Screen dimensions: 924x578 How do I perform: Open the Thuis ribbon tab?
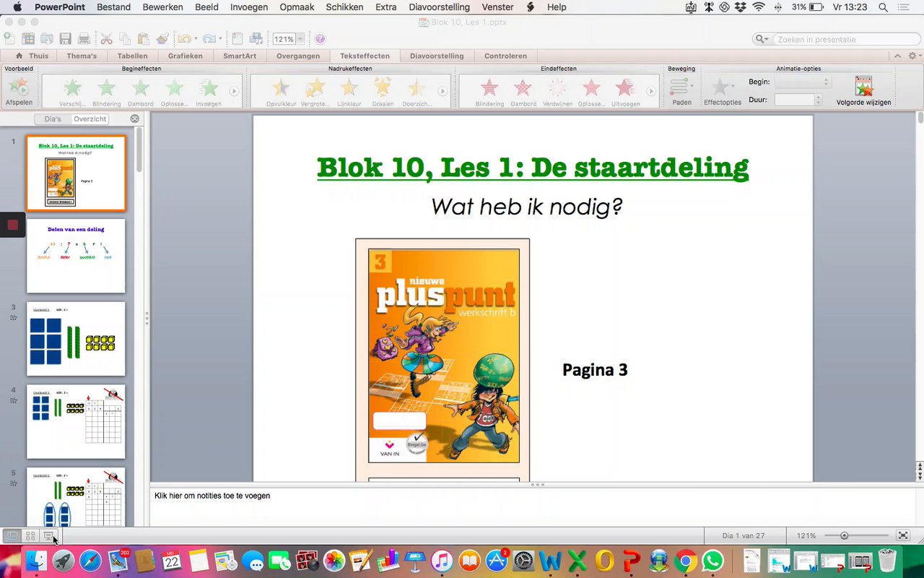coord(32,56)
